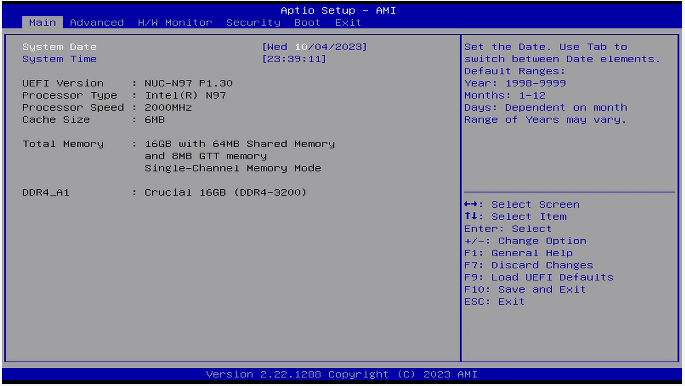Click the ESC: Exit hint
Image resolution: width=685 pixels, height=386 pixels.
click(494, 302)
